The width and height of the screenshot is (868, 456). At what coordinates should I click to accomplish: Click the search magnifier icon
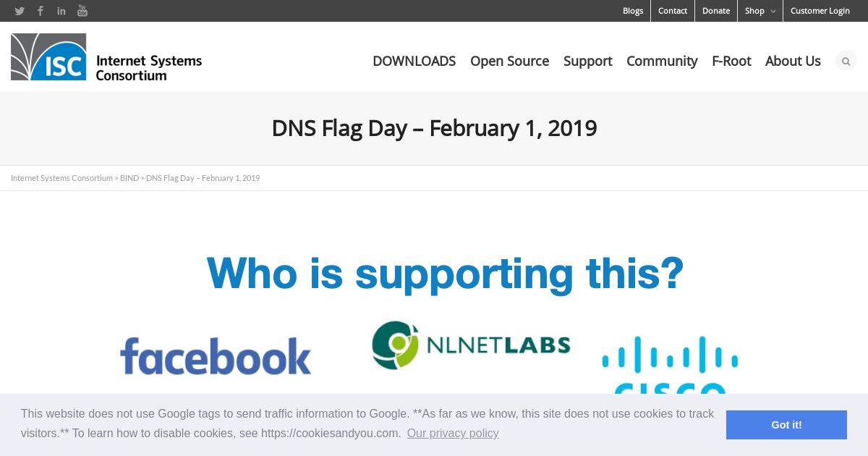[x=846, y=61]
